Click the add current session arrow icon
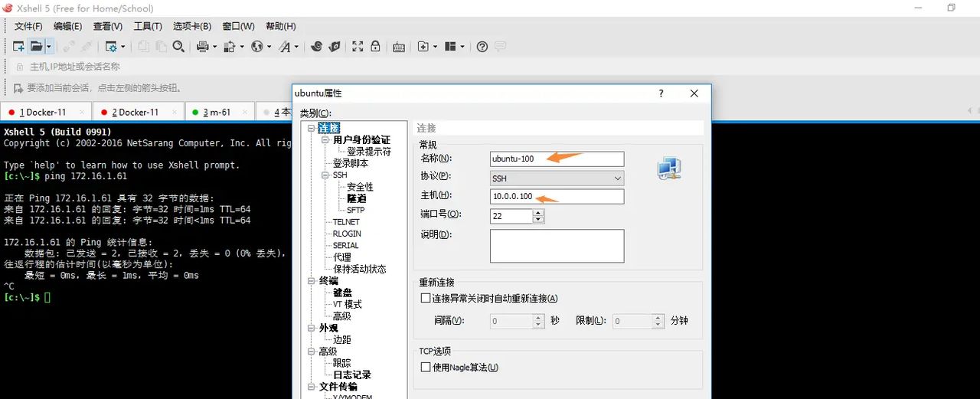 [18, 87]
